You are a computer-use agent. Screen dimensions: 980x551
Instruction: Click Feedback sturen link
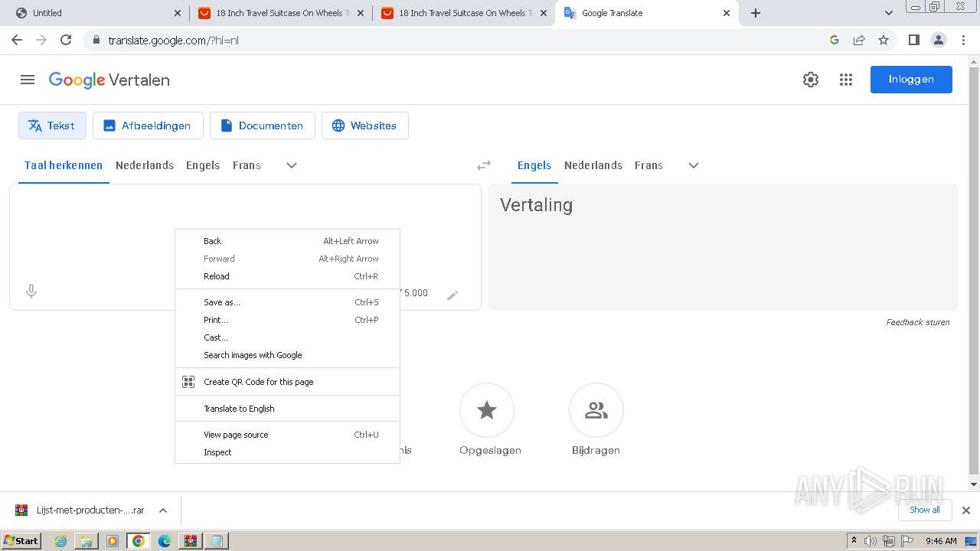point(918,322)
